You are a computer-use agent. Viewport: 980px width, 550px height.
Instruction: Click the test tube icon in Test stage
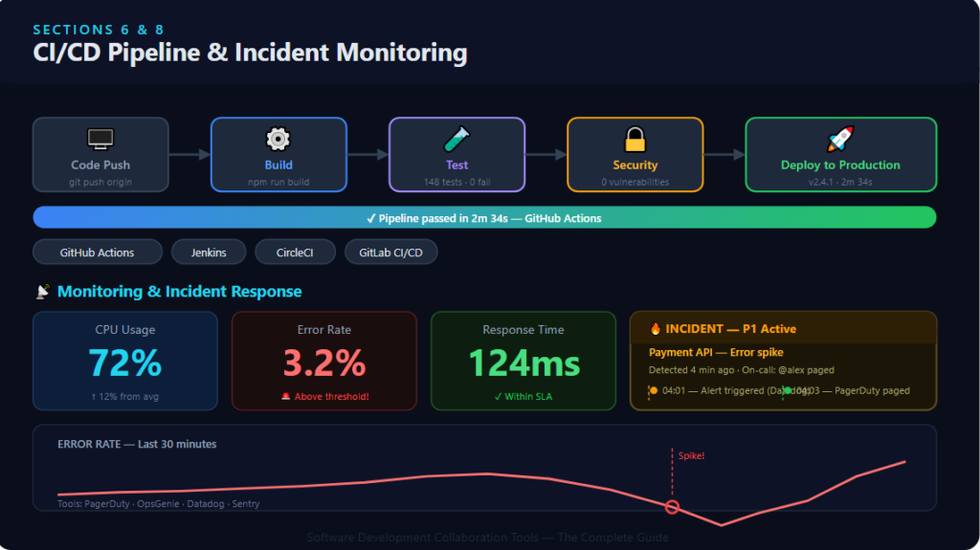point(457,139)
